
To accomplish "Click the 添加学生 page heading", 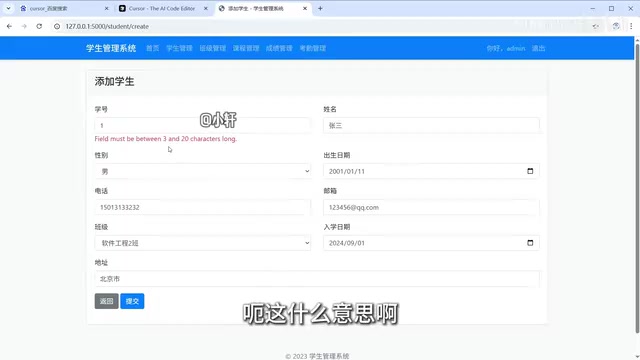I will pyautogui.click(x=114, y=82).
